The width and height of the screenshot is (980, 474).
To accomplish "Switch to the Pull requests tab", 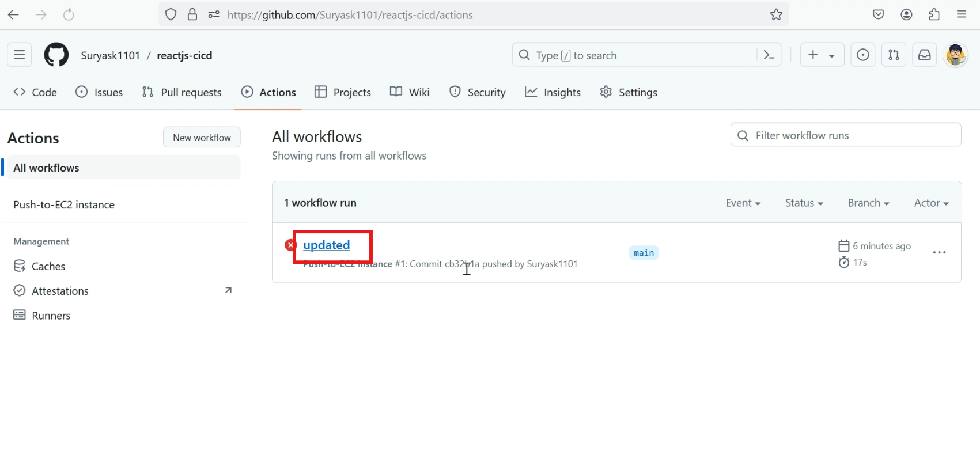I will pyautogui.click(x=182, y=93).
